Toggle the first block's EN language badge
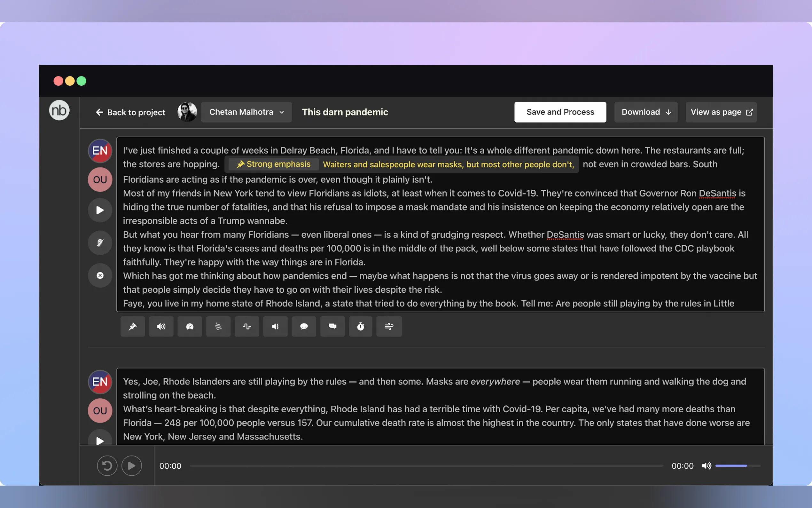 pyautogui.click(x=100, y=151)
